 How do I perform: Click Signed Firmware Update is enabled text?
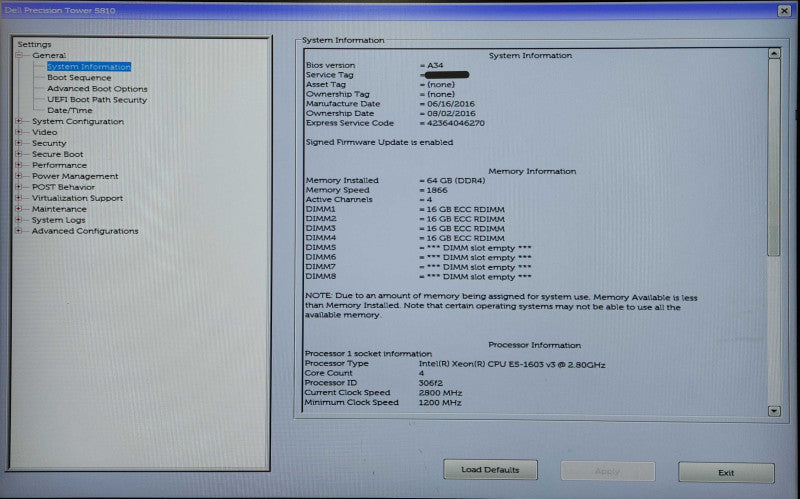(379, 142)
